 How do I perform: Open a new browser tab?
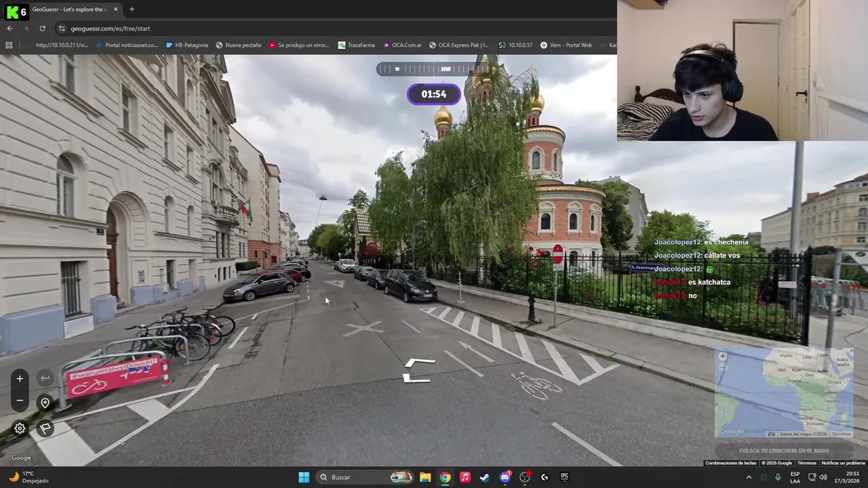click(x=132, y=9)
